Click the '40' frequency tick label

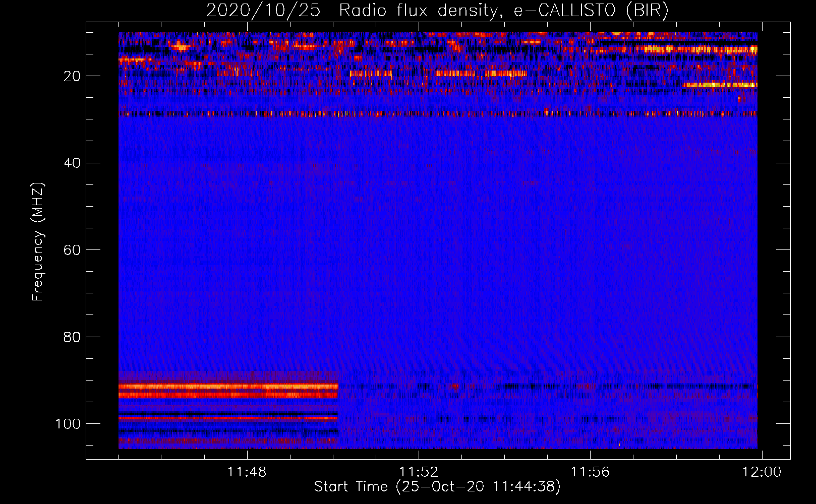pos(72,163)
